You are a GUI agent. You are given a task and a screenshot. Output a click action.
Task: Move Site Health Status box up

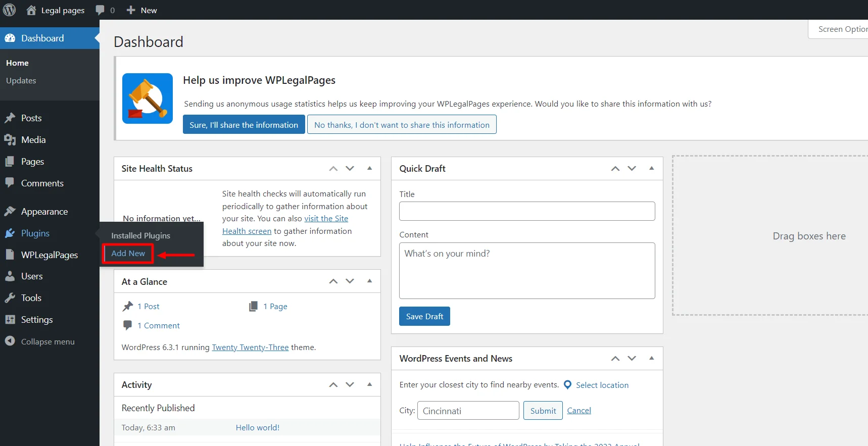tap(333, 169)
